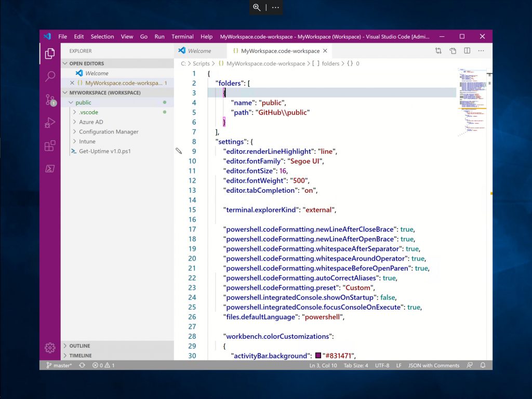This screenshot has width=532, height=399.
Task: Click the master branch indicator
Action: [59, 365]
